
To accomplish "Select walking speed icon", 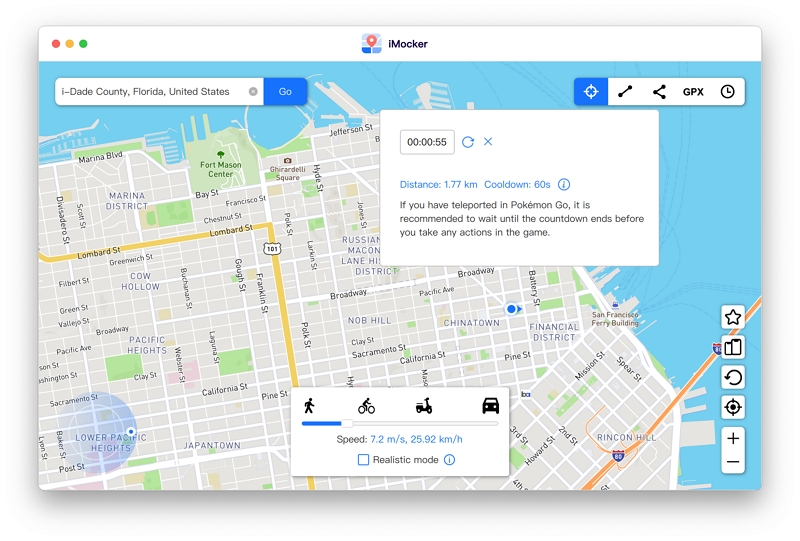I will (309, 406).
